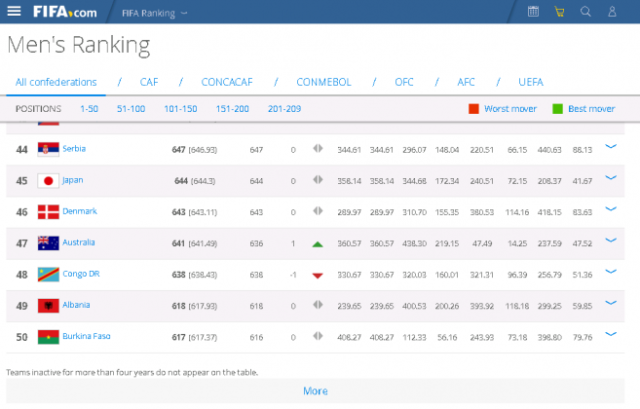The image size is (640, 409).
Task: Click the Japan flag icon
Action: tap(47, 180)
